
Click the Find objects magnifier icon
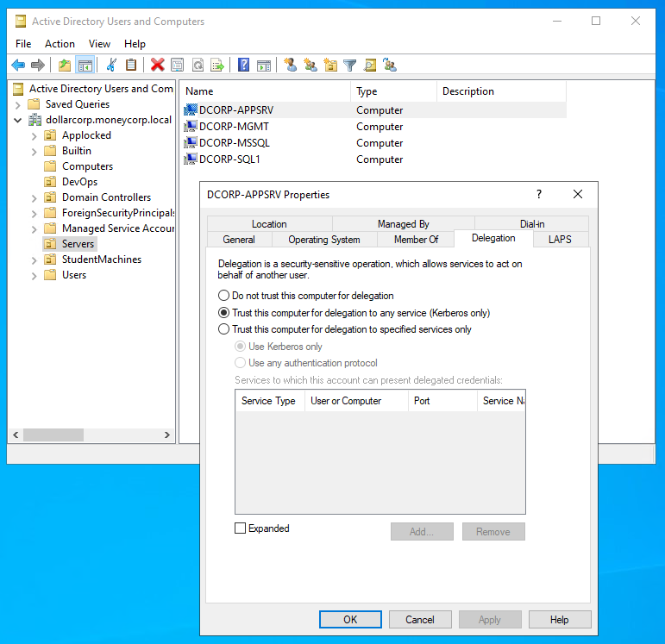[370, 65]
